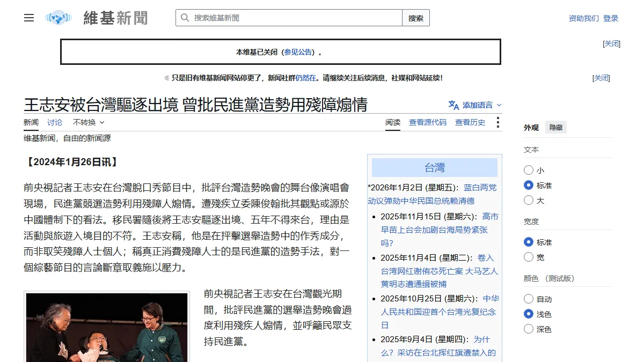Image resolution: width=644 pixels, height=362 pixels.
Task: Open the 查看历史 tab
Action: click(470, 122)
